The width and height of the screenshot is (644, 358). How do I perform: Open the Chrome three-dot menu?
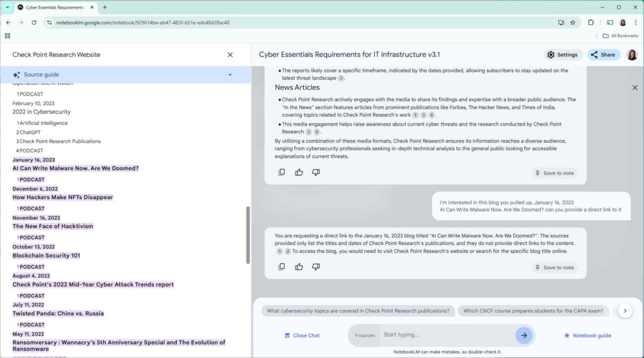[x=635, y=23]
